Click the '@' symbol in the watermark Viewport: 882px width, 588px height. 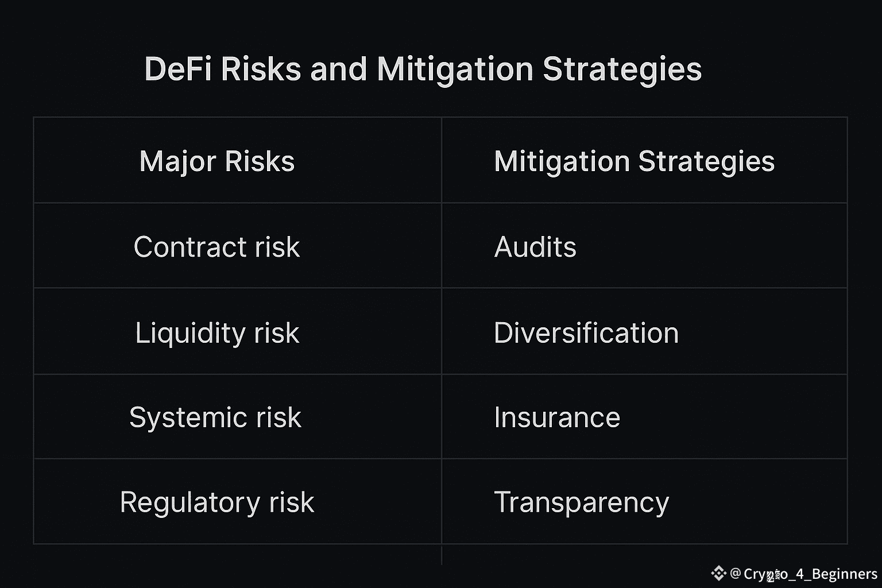pos(736,573)
